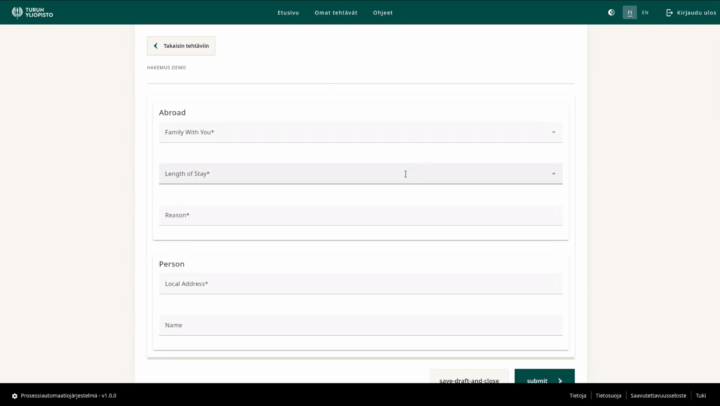Click into the Reason field
720x406 pixels.
coord(360,215)
